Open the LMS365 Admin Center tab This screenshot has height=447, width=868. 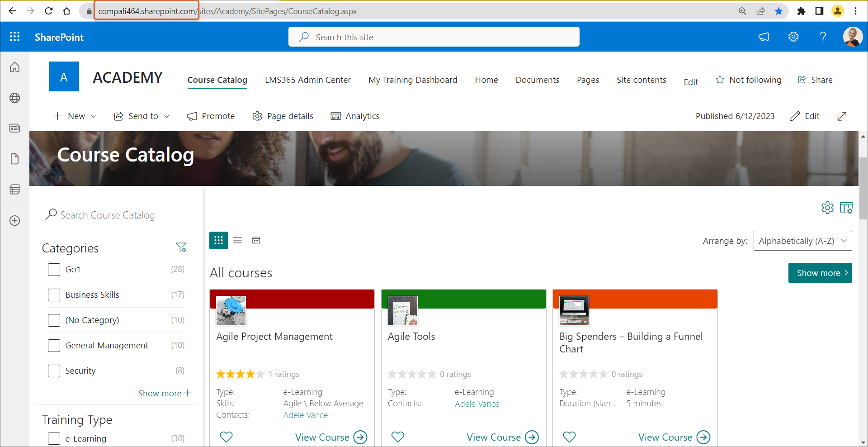tap(307, 80)
